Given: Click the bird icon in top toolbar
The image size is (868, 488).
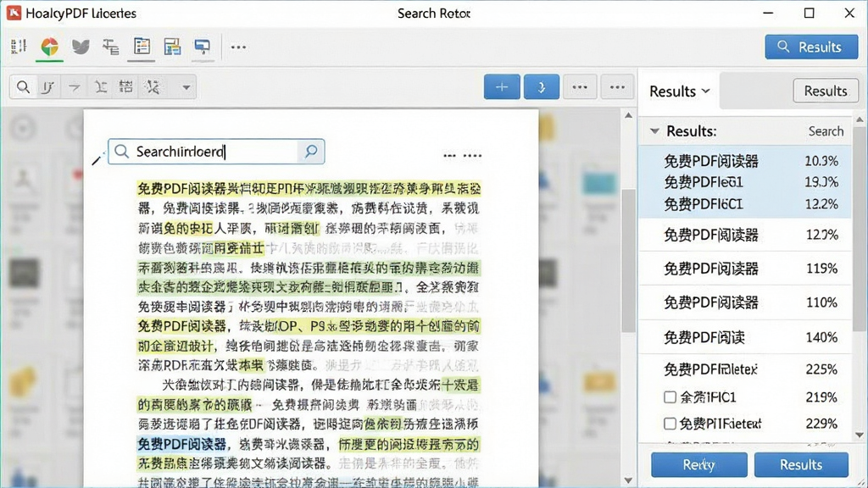Looking at the screenshot, I should [81, 47].
